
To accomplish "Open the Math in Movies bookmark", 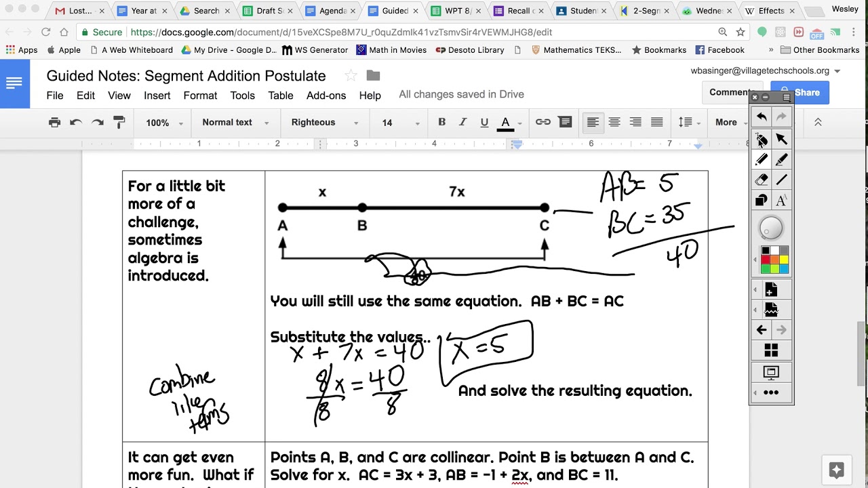I will click(x=391, y=49).
